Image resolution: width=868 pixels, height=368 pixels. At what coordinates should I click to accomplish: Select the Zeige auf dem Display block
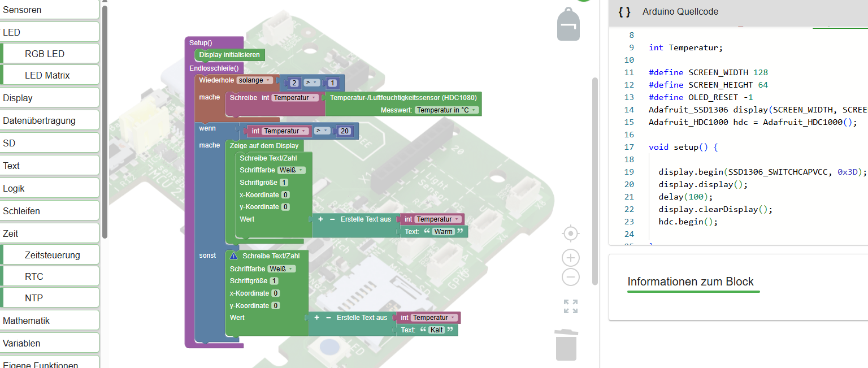pyautogui.click(x=264, y=146)
